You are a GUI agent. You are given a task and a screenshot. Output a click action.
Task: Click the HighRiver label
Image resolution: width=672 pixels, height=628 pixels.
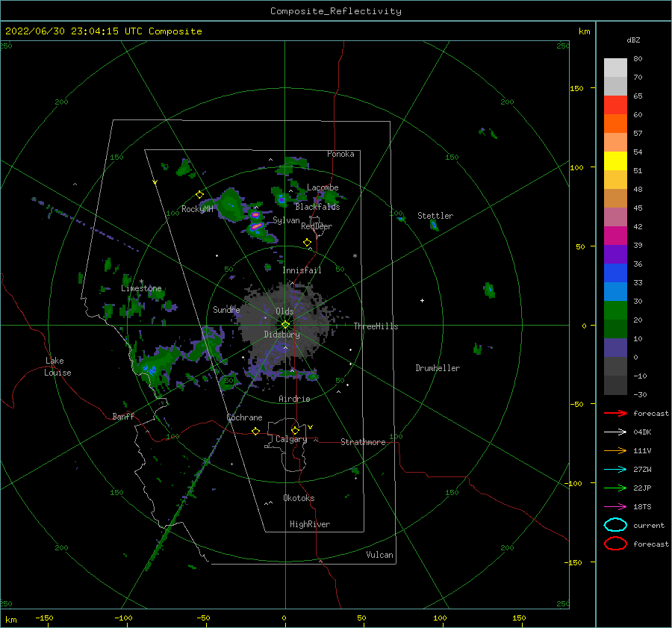310,524
